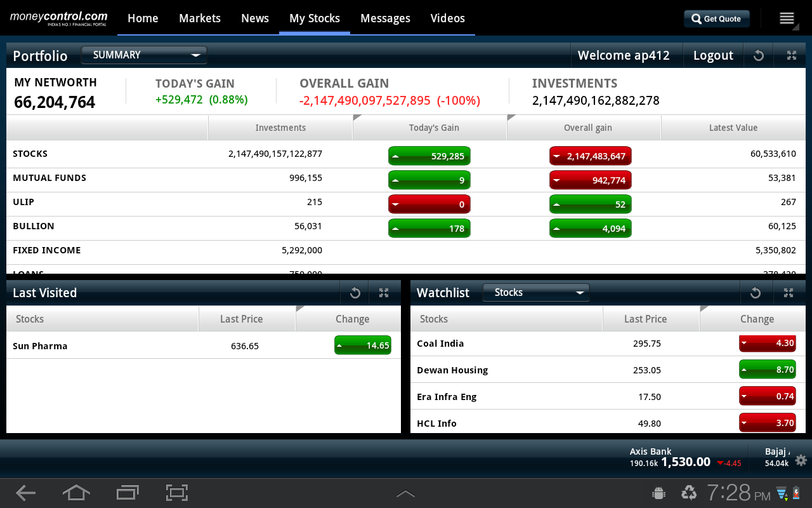812x508 pixels.
Task: Click the Logout button
Action: coord(712,56)
